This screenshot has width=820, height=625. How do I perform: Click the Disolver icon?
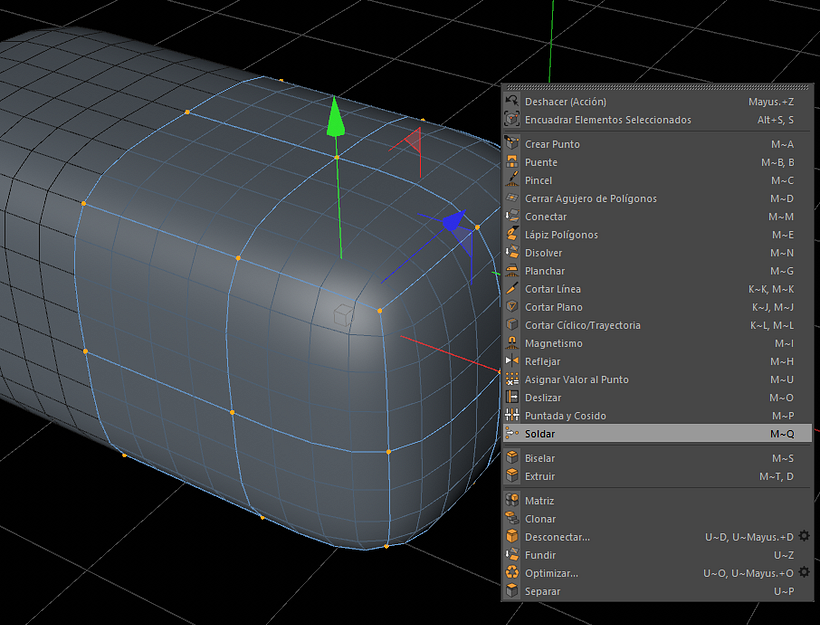point(512,253)
